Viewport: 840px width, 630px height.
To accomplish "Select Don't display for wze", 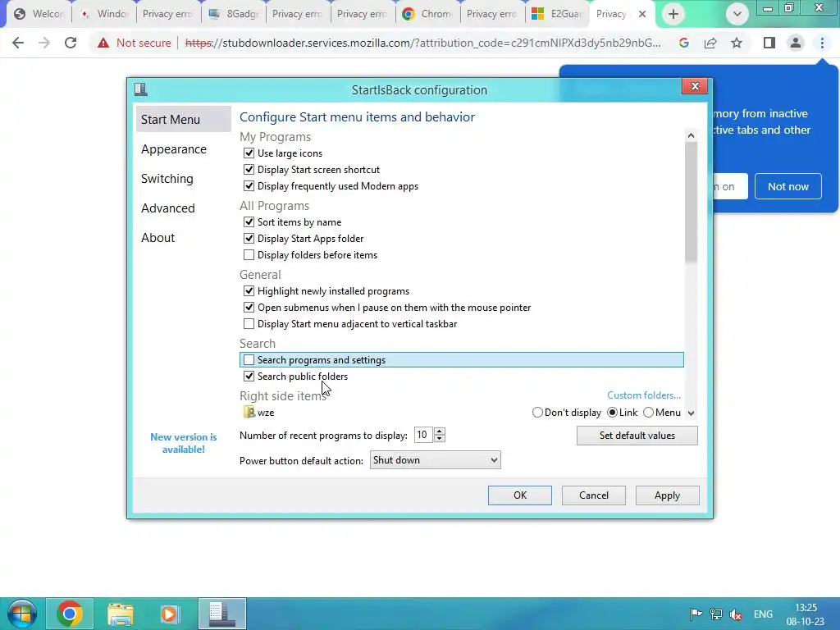I will coord(537,413).
